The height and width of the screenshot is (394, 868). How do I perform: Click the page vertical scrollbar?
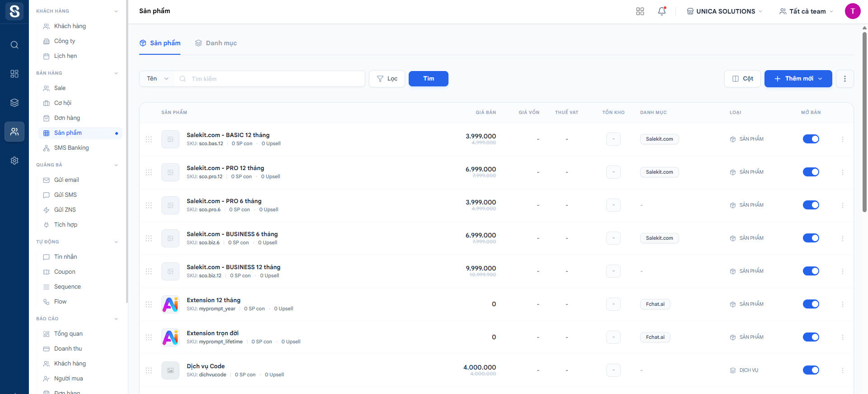[x=864, y=122]
